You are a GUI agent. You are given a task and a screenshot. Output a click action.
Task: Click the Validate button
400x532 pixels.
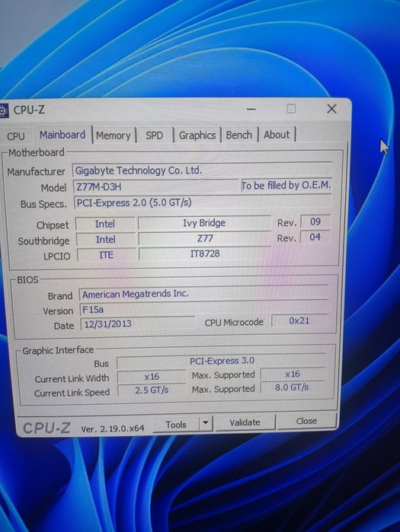pos(245,422)
